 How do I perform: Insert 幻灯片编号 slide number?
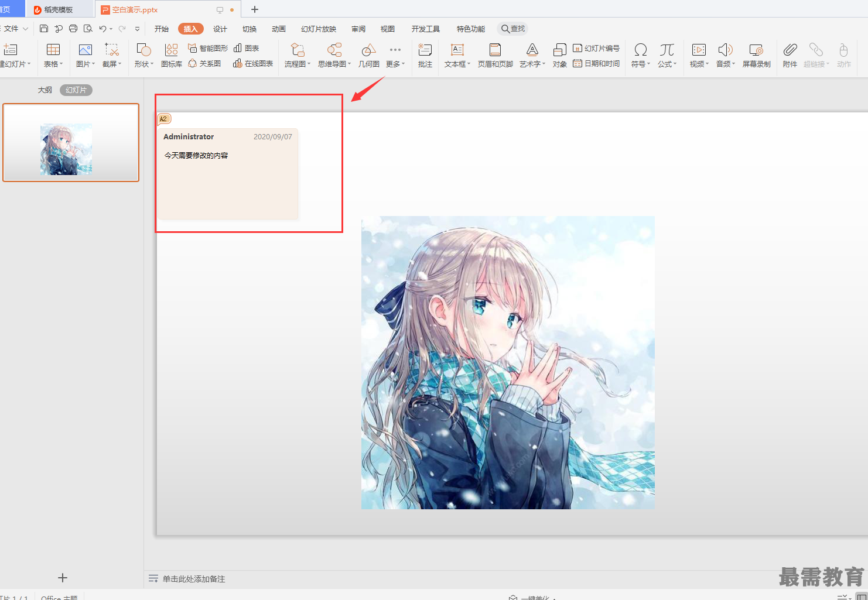596,48
